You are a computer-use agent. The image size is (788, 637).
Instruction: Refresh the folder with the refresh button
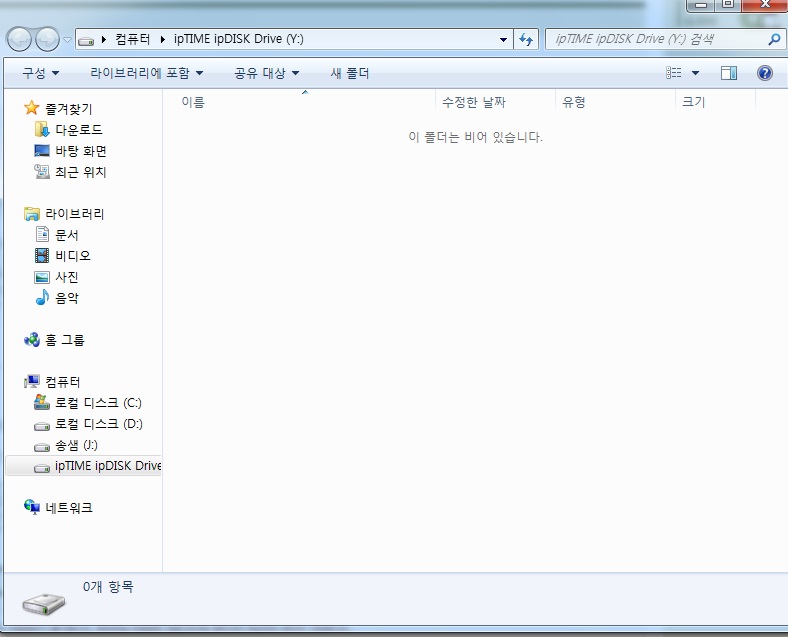(526, 39)
